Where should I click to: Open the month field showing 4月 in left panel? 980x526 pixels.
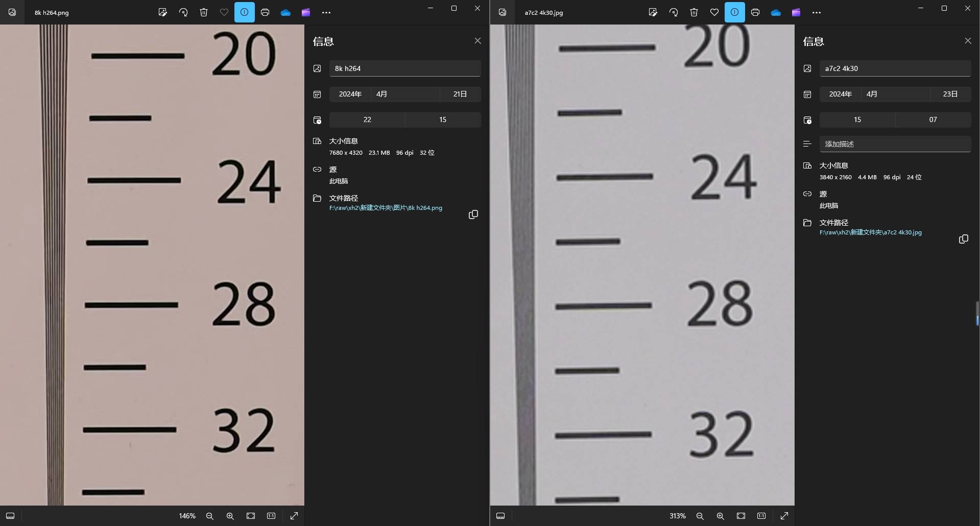click(404, 94)
